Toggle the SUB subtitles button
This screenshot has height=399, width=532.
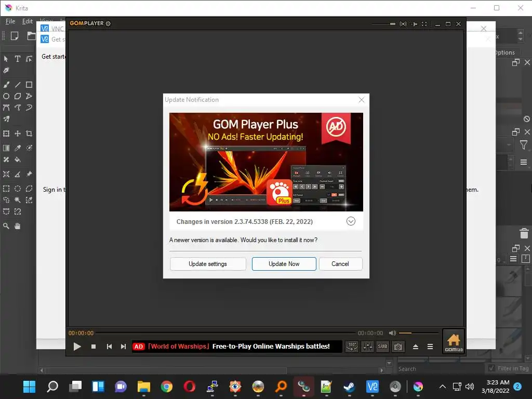(x=382, y=347)
